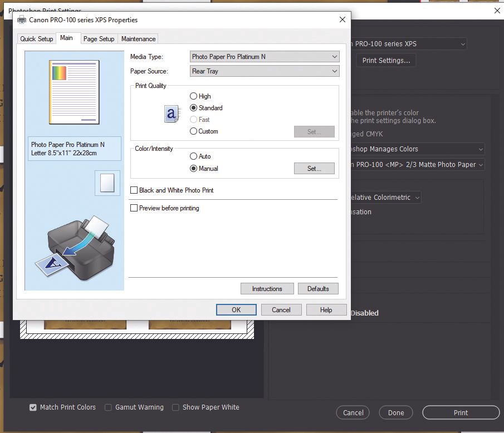Viewport: 504px width, 433px height.
Task: Expand the Photoshop Manages Colors dropdown
Action: [x=415, y=149]
